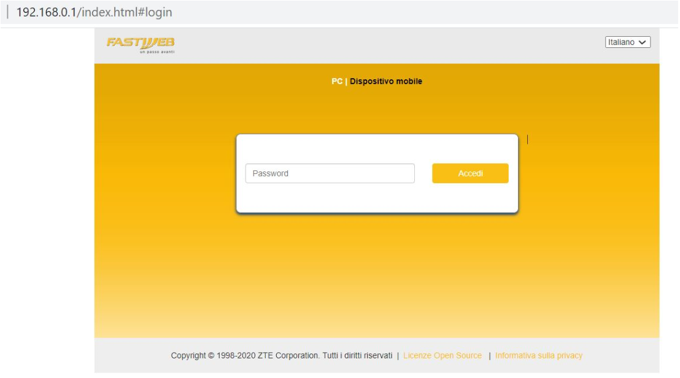Viewport: 680px width, 378px height.
Task: Switch to Dispositivo mobile view
Action: pyautogui.click(x=386, y=81)
